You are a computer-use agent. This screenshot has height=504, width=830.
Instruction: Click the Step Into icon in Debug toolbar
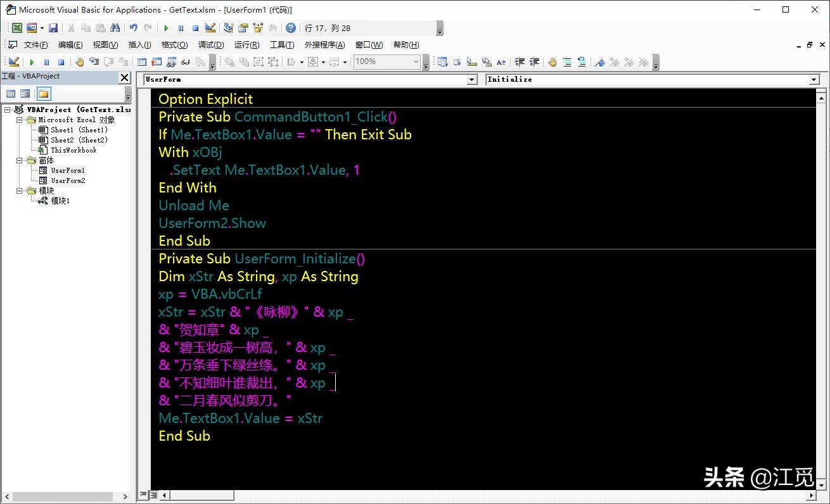click(x=94, y=61)
